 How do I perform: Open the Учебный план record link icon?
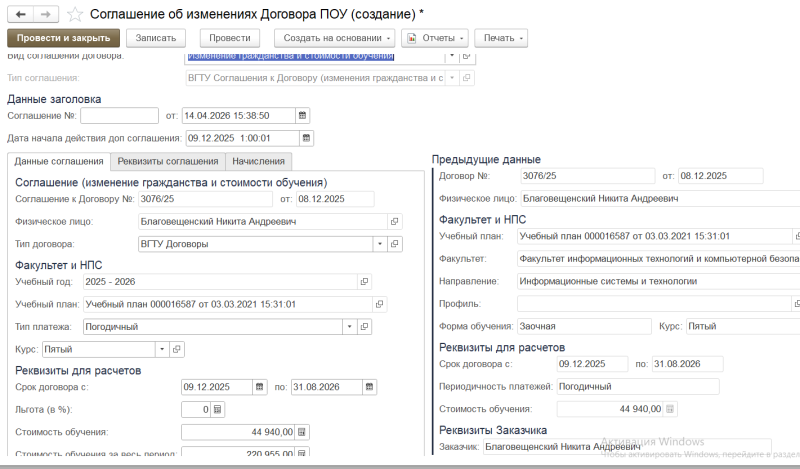tap(379, 304)
